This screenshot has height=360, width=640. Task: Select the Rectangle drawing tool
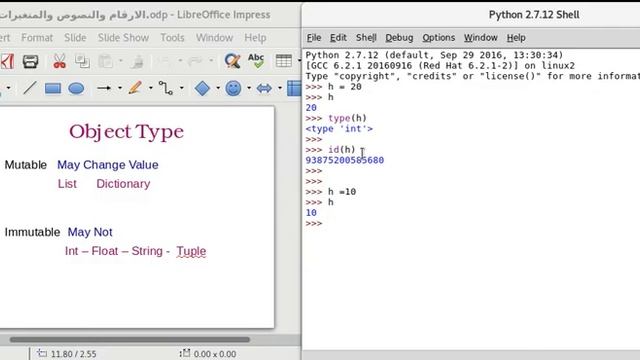[x=53, y=88]
